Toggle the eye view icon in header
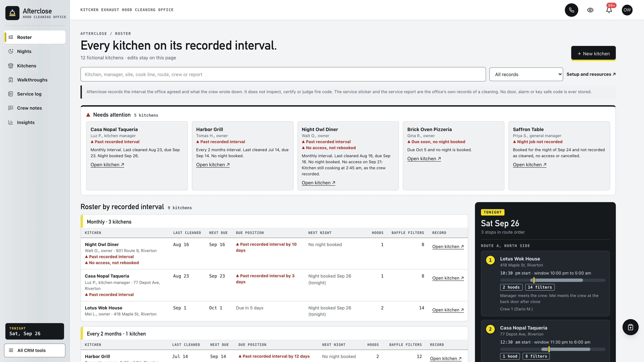644x362 pixels. (x=590, y=10)
